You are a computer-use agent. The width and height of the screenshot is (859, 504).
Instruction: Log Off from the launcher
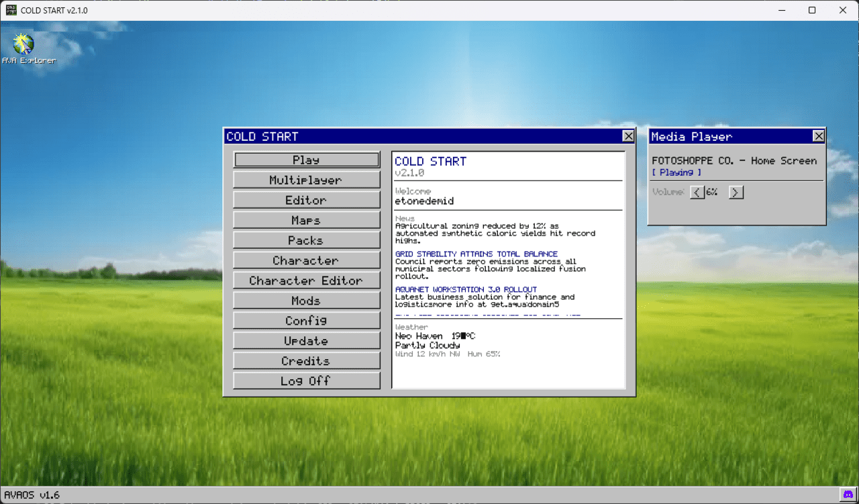tap(307, 381)
